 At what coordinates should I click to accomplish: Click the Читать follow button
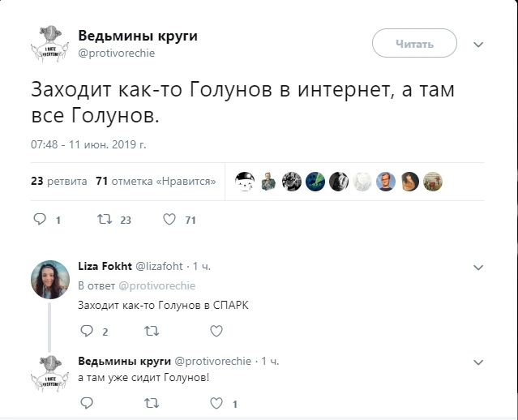tap(414, 44)
